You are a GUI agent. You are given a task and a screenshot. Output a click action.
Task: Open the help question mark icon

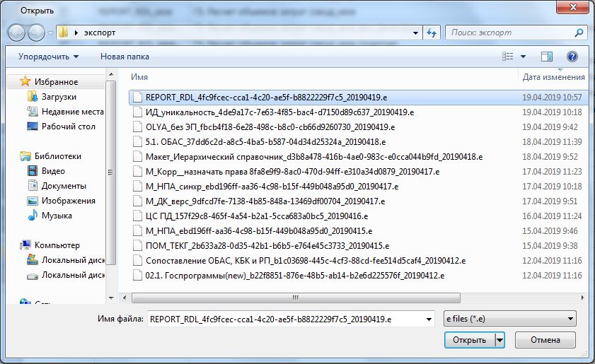pyautogui.click(x=572, y=56)
